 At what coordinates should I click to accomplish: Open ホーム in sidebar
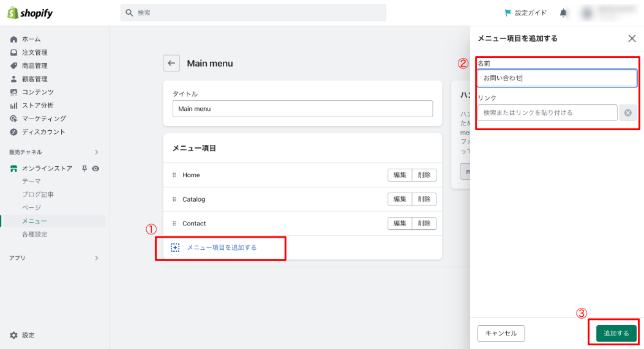pyautogui.click(x=31, y=39)
